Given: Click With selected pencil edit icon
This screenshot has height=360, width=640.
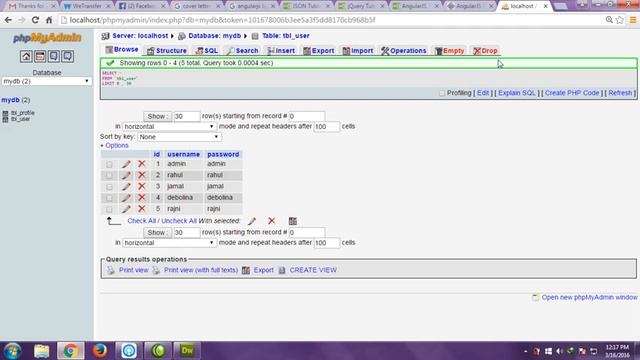Looking at the screenshot, I should (x=252, y=221).
